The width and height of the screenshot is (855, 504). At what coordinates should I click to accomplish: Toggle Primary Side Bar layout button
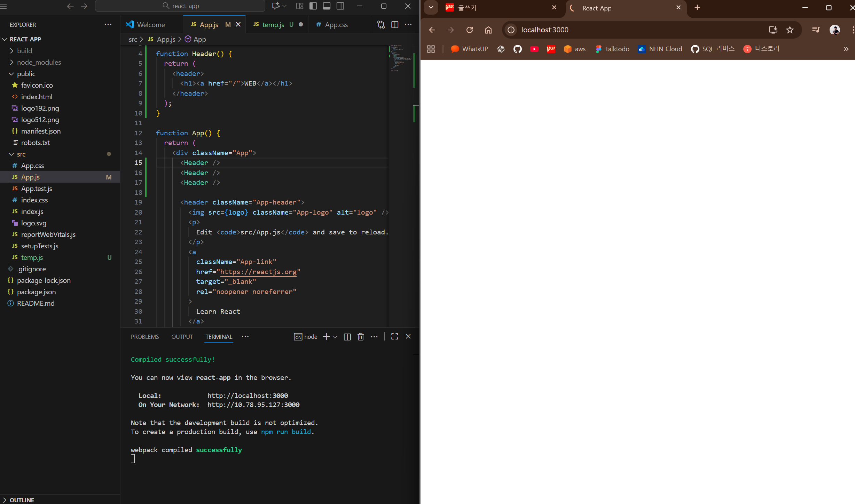pos(313,6)
